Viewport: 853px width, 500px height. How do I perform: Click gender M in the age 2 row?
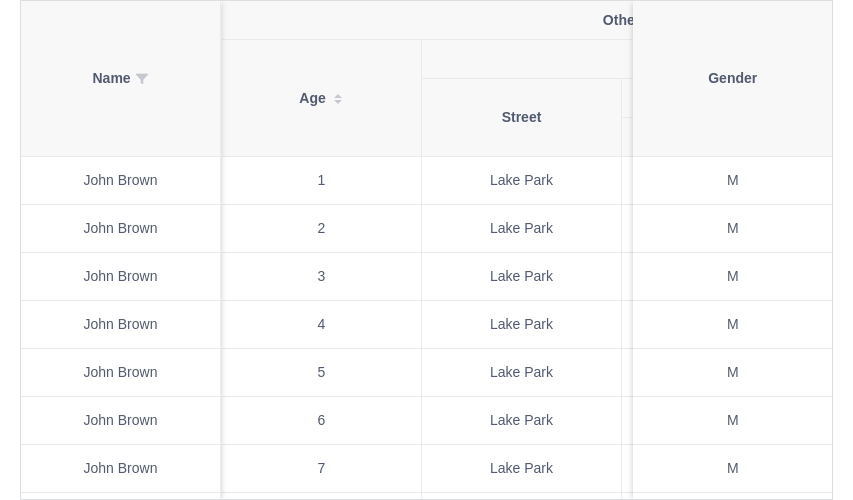tap(732, 228)
